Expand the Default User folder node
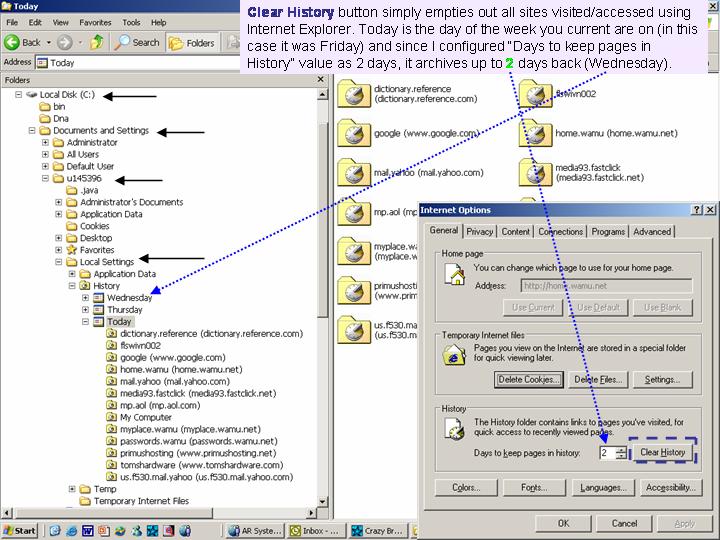Image resolution: width=720 pixels, height=540 pixels. (45, 166)
